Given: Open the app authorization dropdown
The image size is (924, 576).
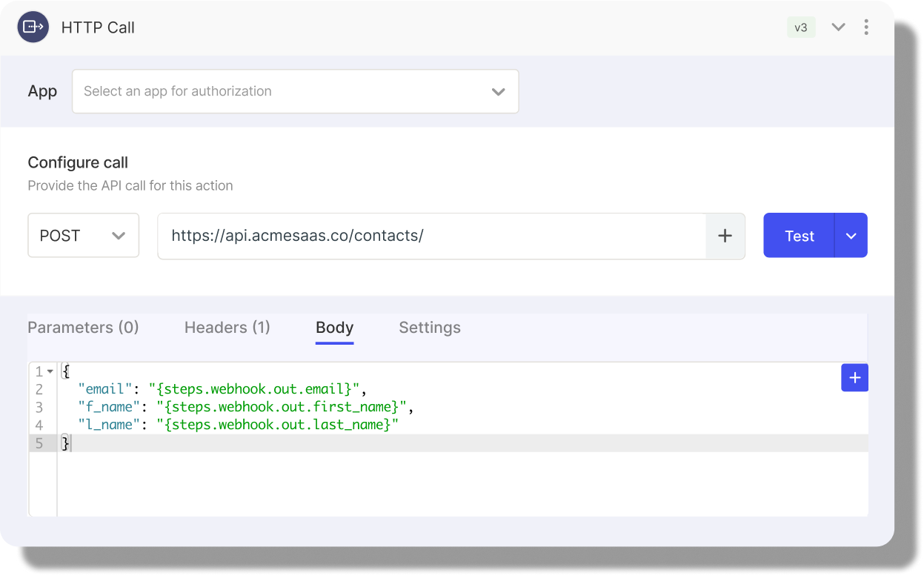Looking at the screenshot, I should pos(295,91).
